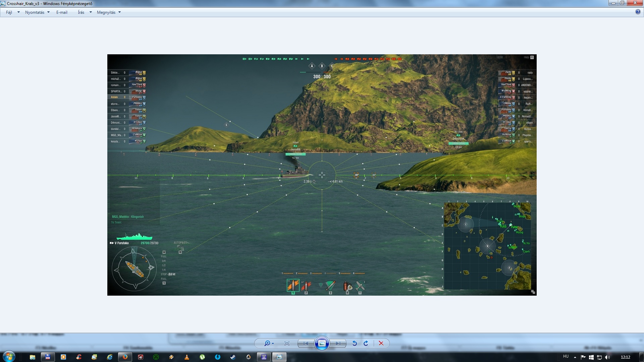Go to the previous picture

306,343
